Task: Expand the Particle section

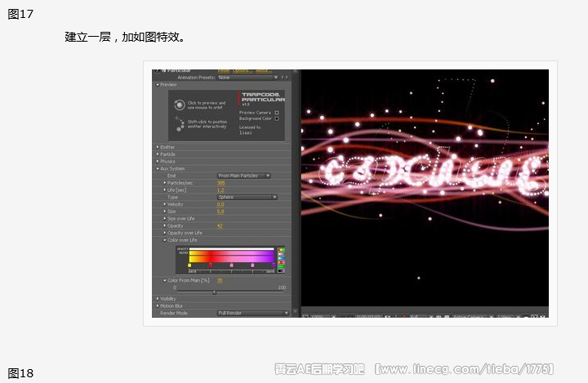Action: (158, 154)
